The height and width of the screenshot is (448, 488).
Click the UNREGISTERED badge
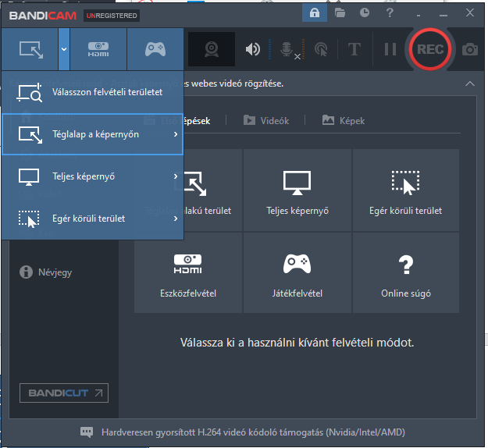pyautogui.click(x=112, y=16)
